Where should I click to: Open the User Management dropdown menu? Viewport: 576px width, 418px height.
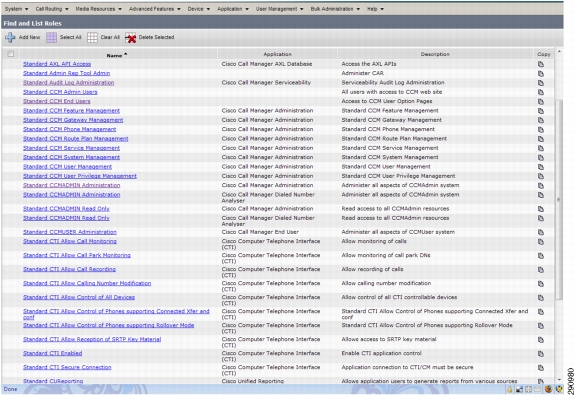280,9
